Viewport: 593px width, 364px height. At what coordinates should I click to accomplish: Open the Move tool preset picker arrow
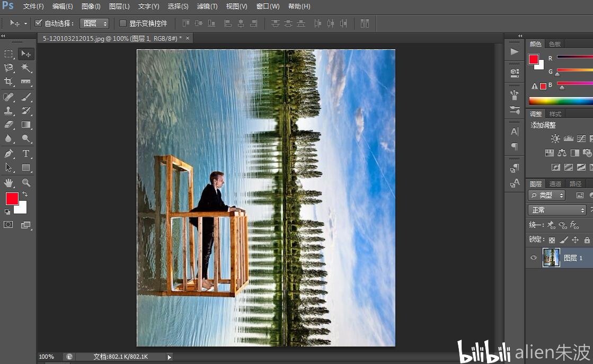[25, 23]
